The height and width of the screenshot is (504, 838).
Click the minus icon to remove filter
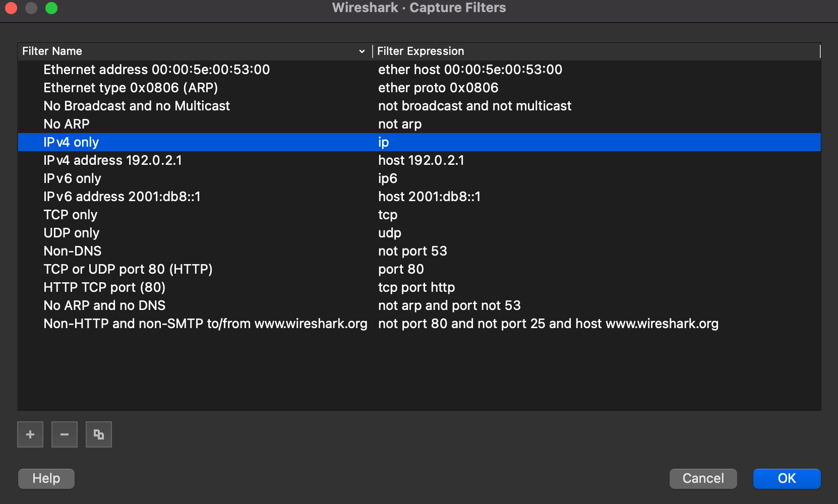(x=65, y=434)
